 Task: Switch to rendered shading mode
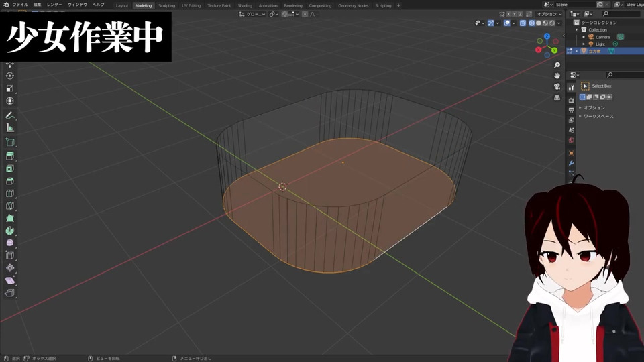(x=552, y=23)
